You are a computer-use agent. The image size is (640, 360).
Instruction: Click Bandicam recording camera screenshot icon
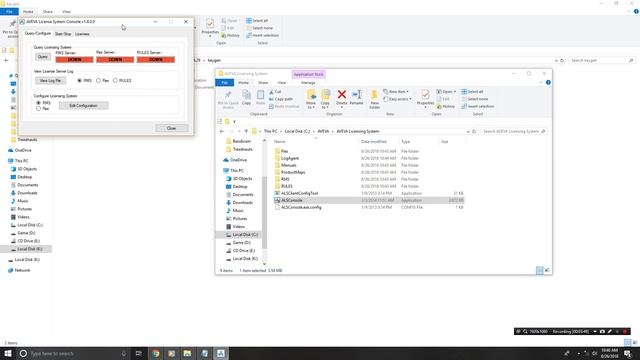[602, 331]
